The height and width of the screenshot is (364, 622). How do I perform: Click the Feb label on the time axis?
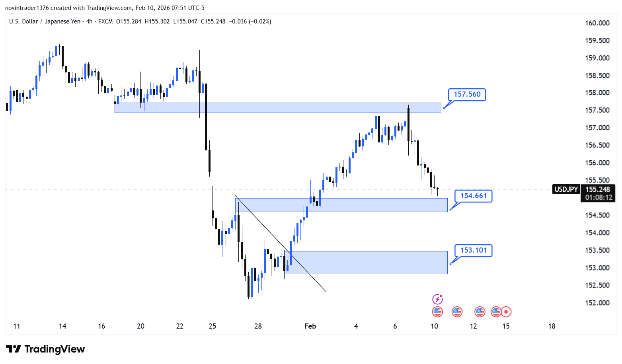click(310, 326)
